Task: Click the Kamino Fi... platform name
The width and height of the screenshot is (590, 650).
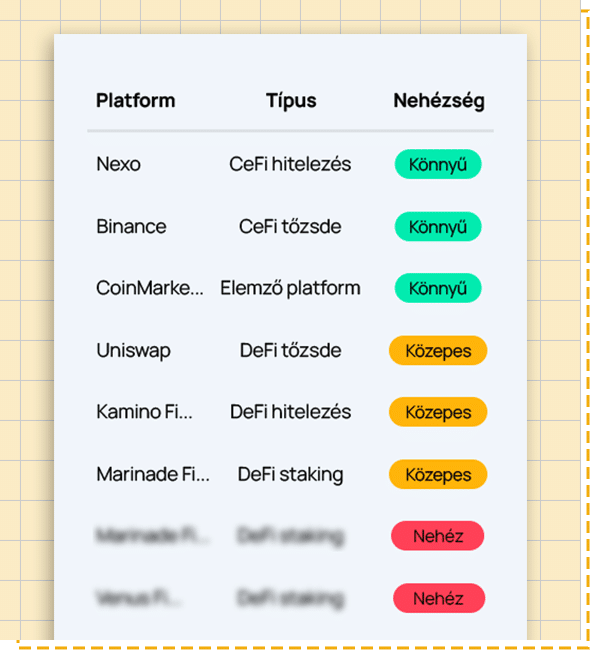Action: (144, 412)
